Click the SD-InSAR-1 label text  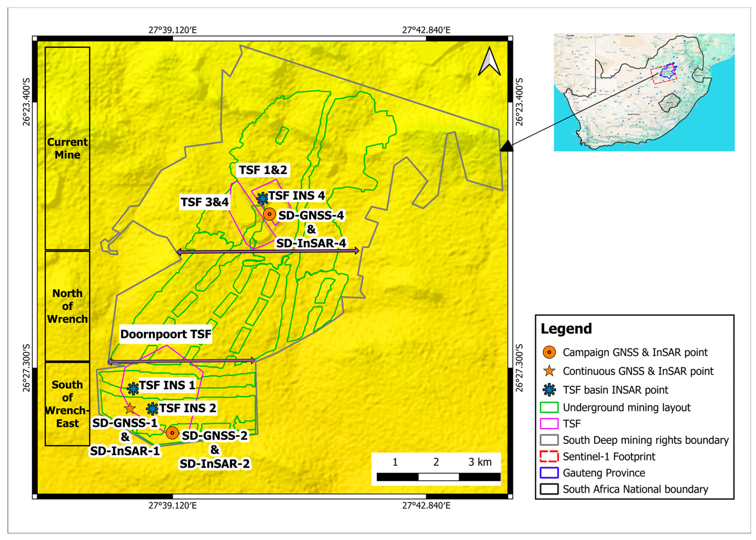125,451
